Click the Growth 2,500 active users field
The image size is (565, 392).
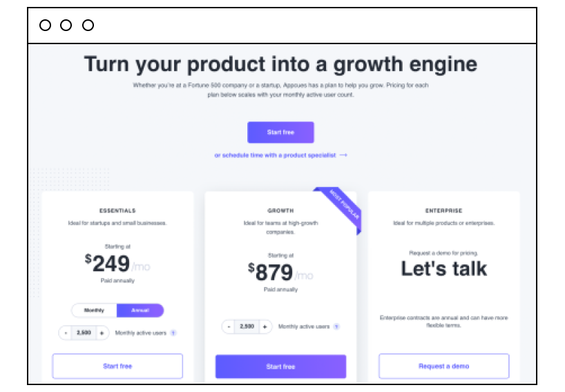247,326
